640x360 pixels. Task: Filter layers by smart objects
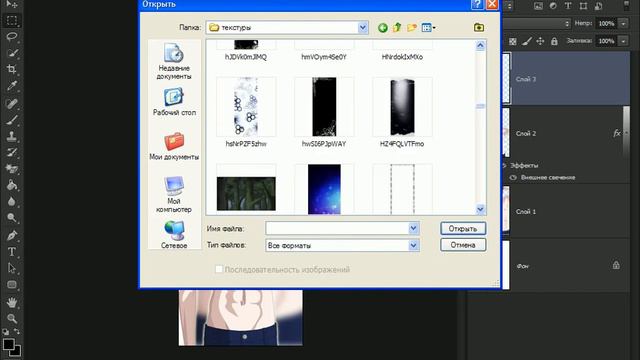[598, 6]
